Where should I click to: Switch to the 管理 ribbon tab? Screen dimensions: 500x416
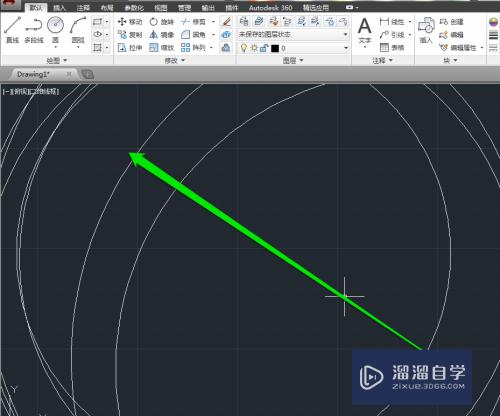click(x=184, y=7)
